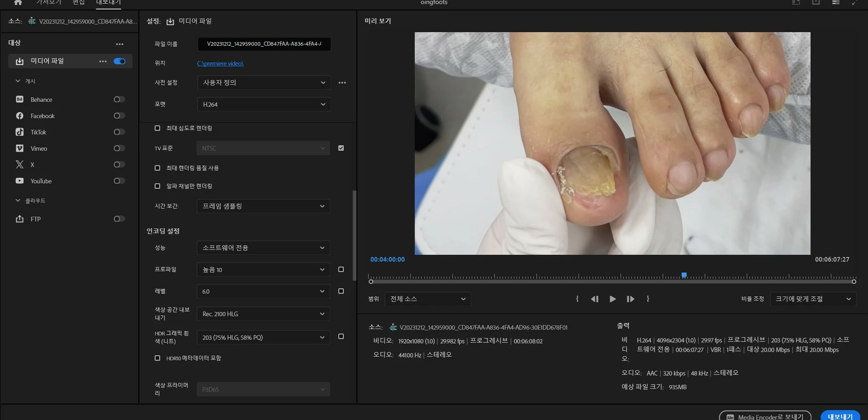Turn off the 미디어 파일 output toggle
868x420 pixels.
point(119,61)
